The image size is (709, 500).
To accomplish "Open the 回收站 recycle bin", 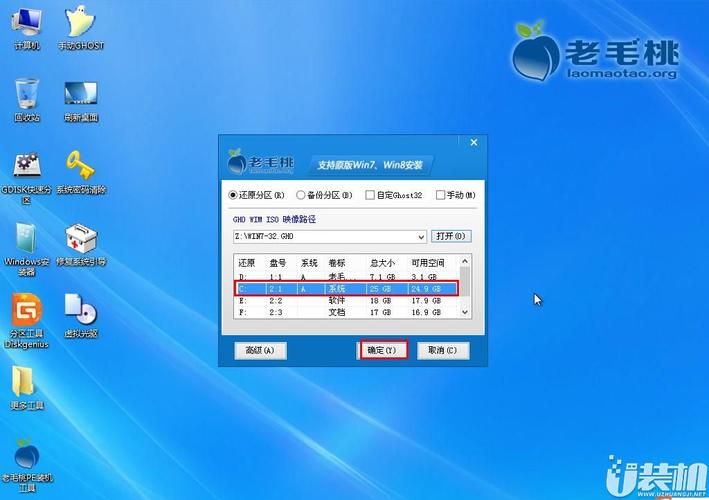I will pyautogui.click(x=27, y=100).
